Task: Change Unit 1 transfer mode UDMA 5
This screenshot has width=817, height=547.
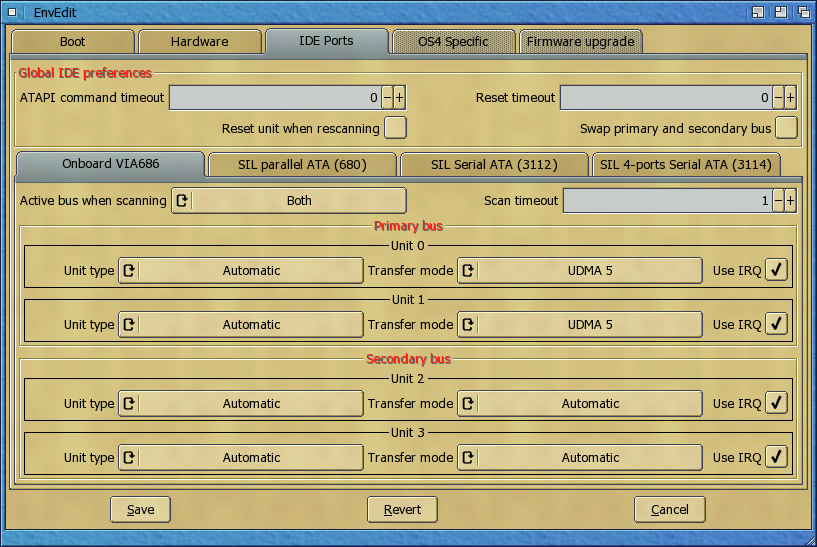Action: [580, 325]
